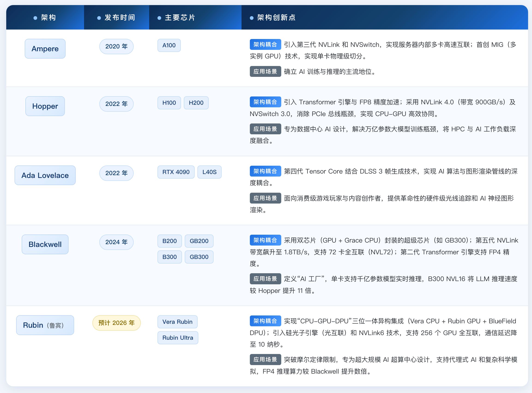Viewport: 532px width, 393px height.
Task: Click the 架构 column header
Action: coord(45,17)
